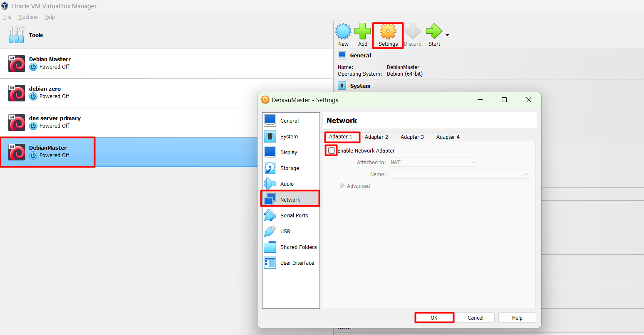Select the debian zero VM icon
The width and height of the screenshot is (644, 335).
(x=17, y=93)
